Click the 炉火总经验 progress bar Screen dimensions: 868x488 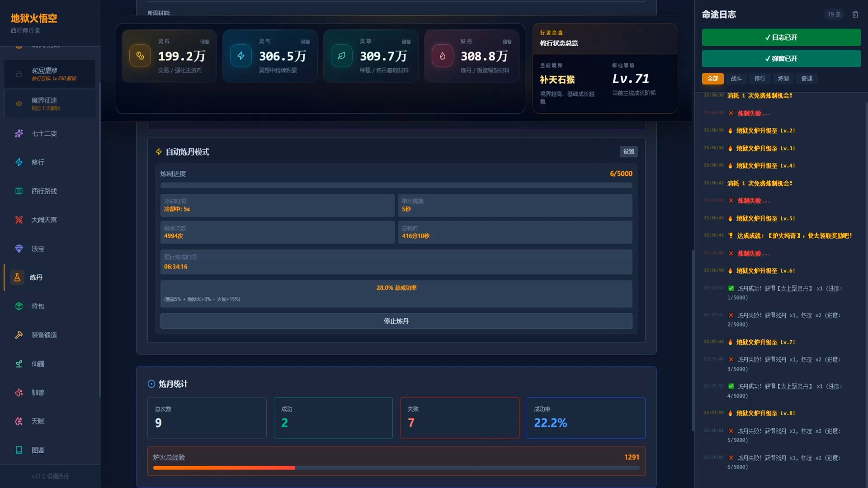click(396, 468)
